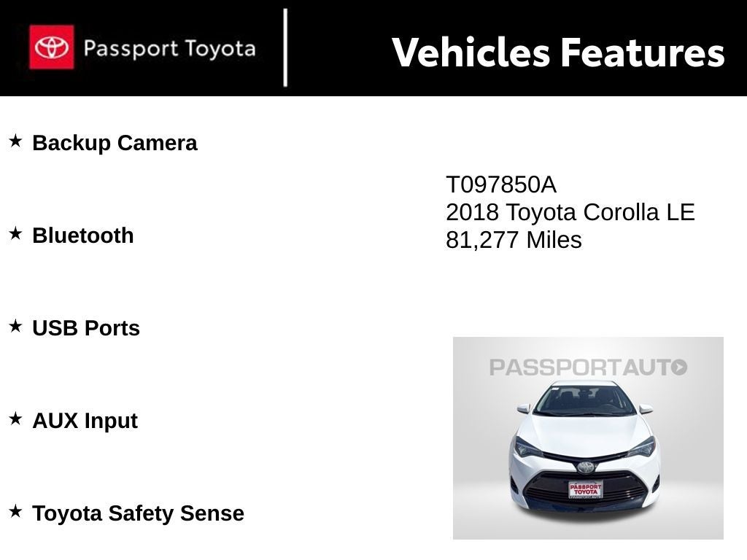Select the stock number T097850A

pos(500,185)
